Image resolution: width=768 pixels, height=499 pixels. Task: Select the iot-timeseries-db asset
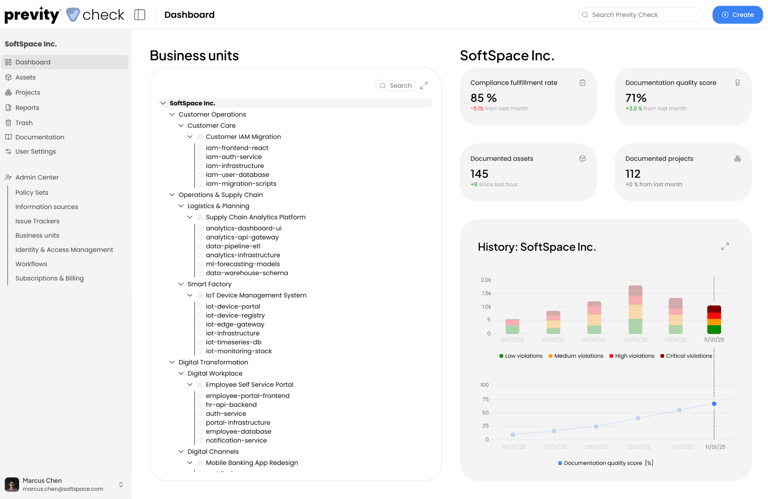[234, 342]
